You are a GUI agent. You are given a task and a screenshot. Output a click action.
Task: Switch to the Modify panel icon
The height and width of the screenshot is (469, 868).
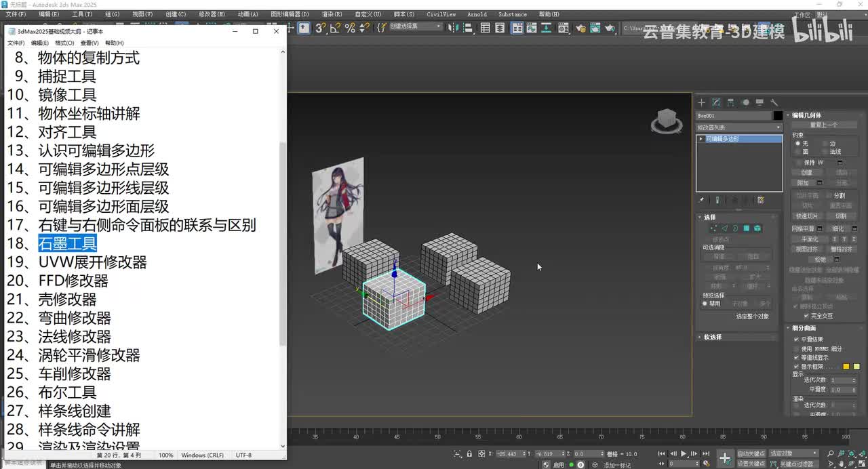(x=716, y=103)
